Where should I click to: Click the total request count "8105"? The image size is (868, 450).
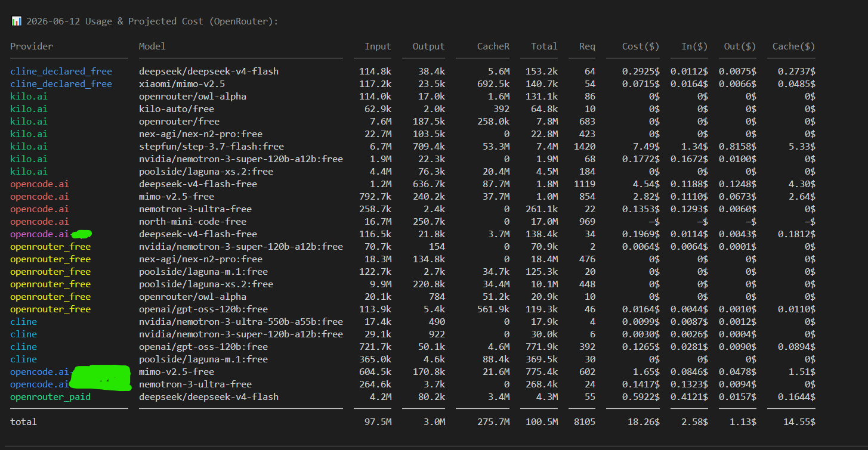[x=585, y=422]
